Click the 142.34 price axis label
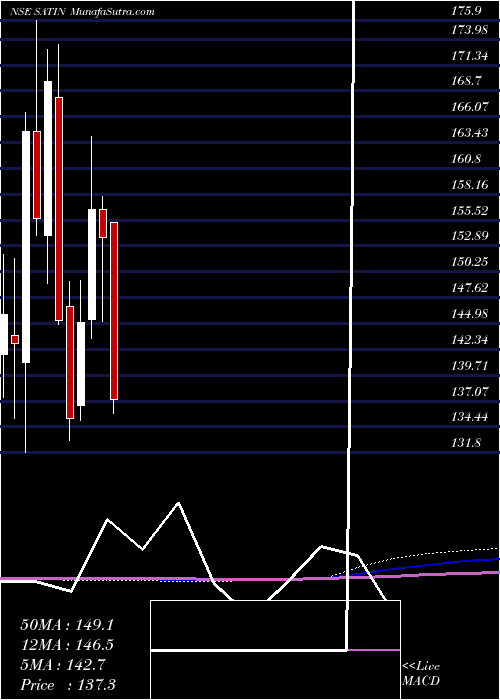500x700 pixels. (470, 340)
